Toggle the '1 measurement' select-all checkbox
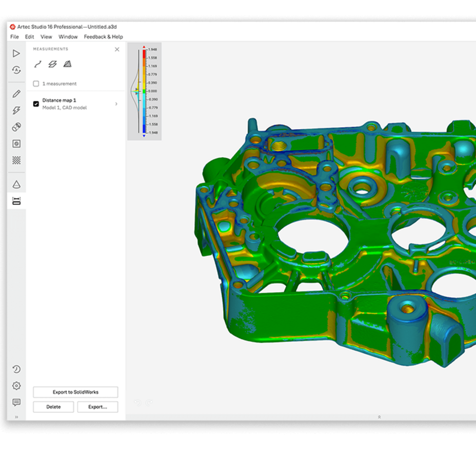The width and height of the screenshot is (476, 476). click(x=36, y=84)
